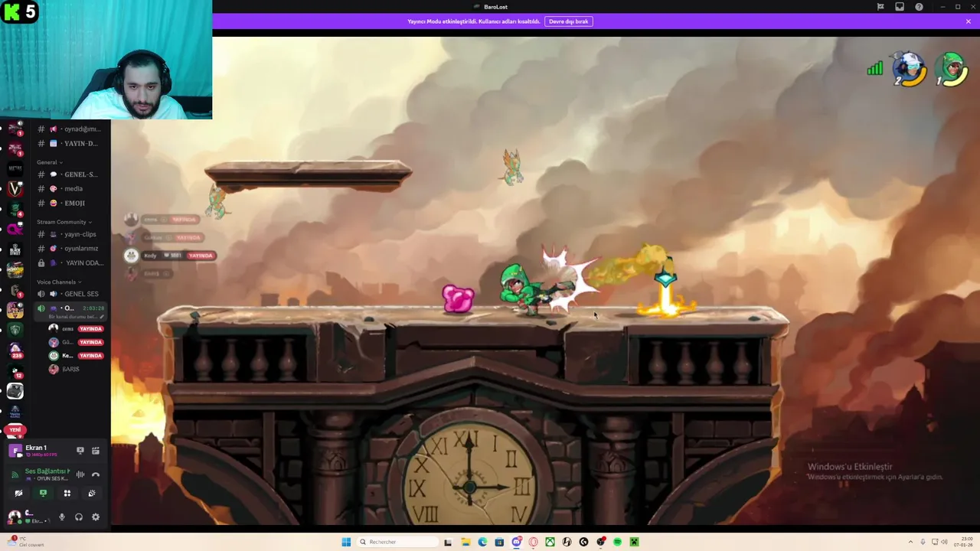Open the pink Q logo server
The width and height of the screenshot is (980, 551).
point(15,229)
